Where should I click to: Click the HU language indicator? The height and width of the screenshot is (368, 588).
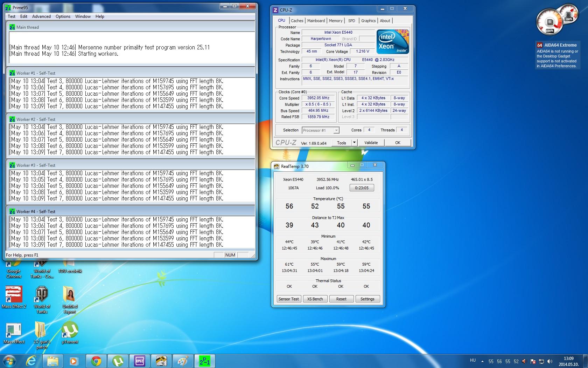click(473, 360)
